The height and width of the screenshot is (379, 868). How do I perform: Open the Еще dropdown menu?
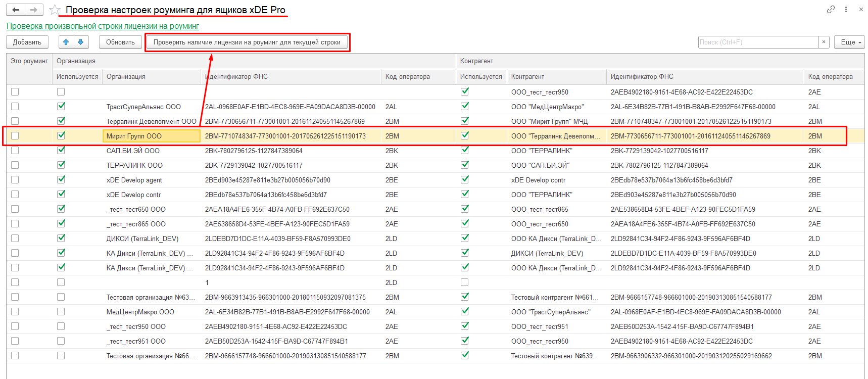click(849, 42)
